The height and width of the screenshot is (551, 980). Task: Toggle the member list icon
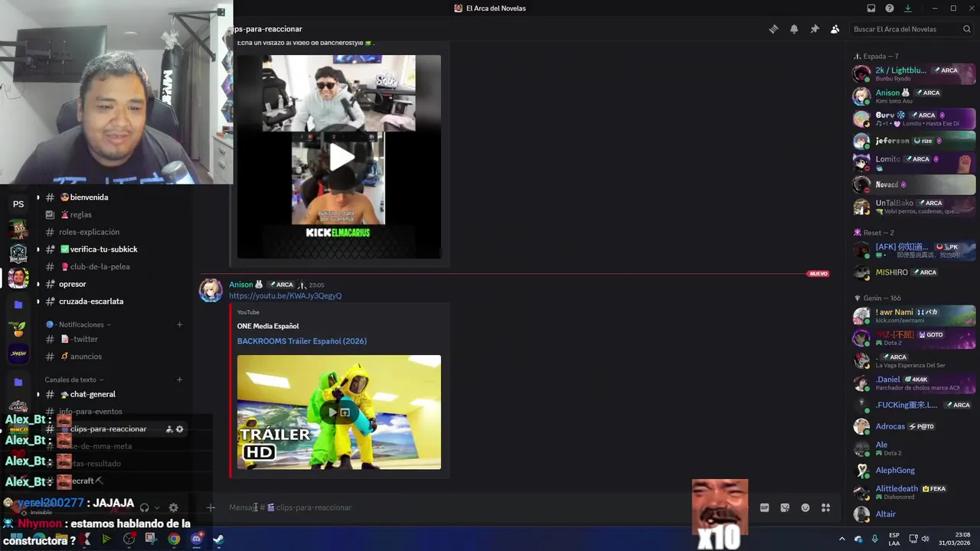tap(835, 29)
